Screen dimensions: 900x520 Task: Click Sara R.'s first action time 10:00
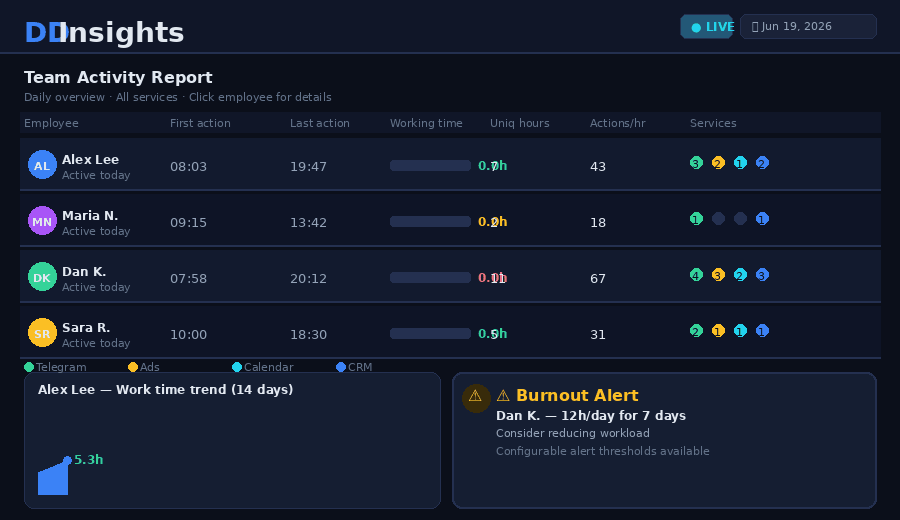[x=188, y=335]
